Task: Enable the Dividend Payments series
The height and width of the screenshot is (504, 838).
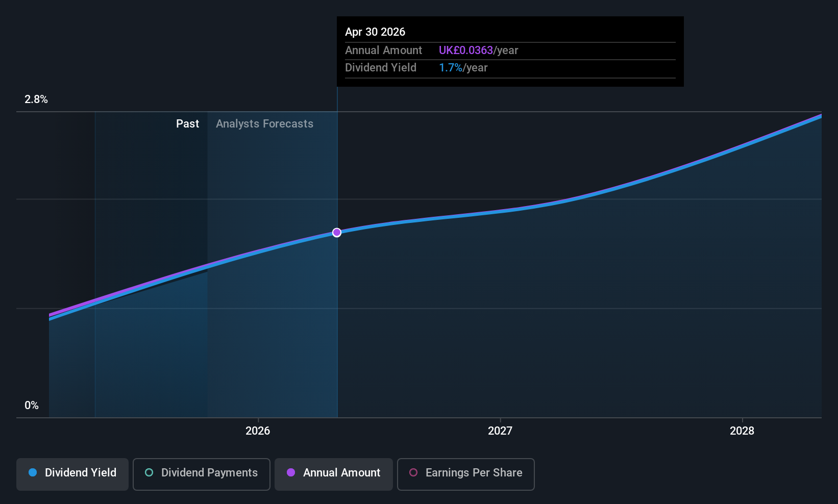Action: (202, 474)
